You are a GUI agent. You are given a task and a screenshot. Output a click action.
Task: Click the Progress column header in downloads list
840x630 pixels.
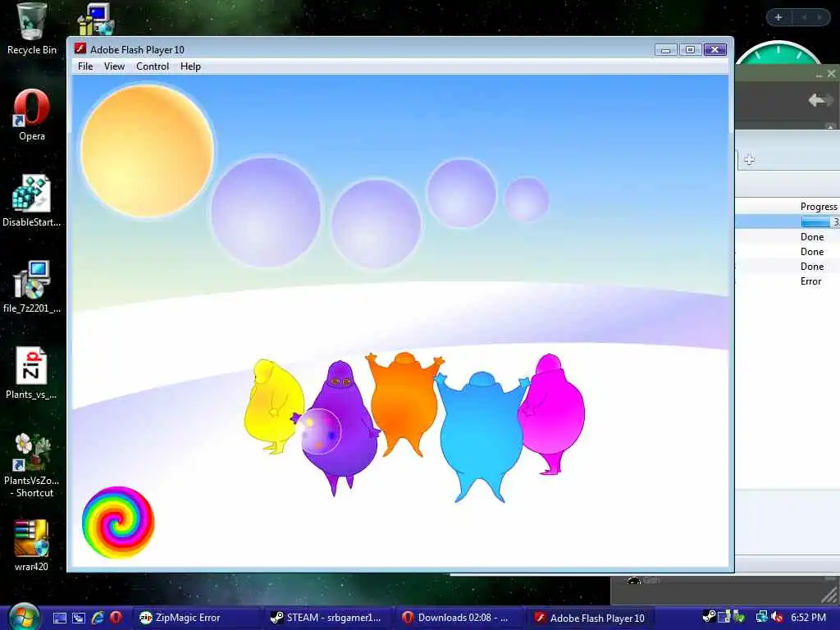coord(819,206)
